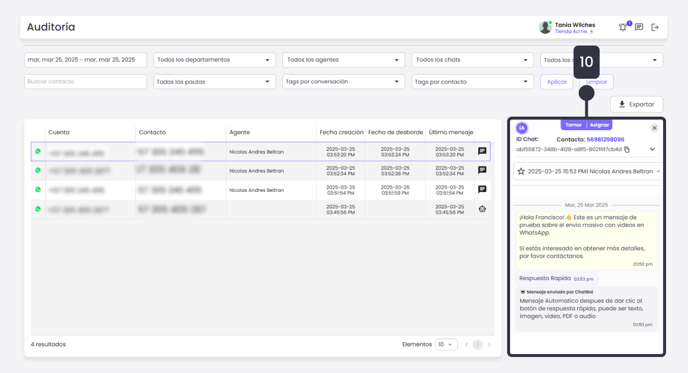This screenshot has height=373, width=688.
Task: Click the IA avatar badge
Action: (522, 128)
